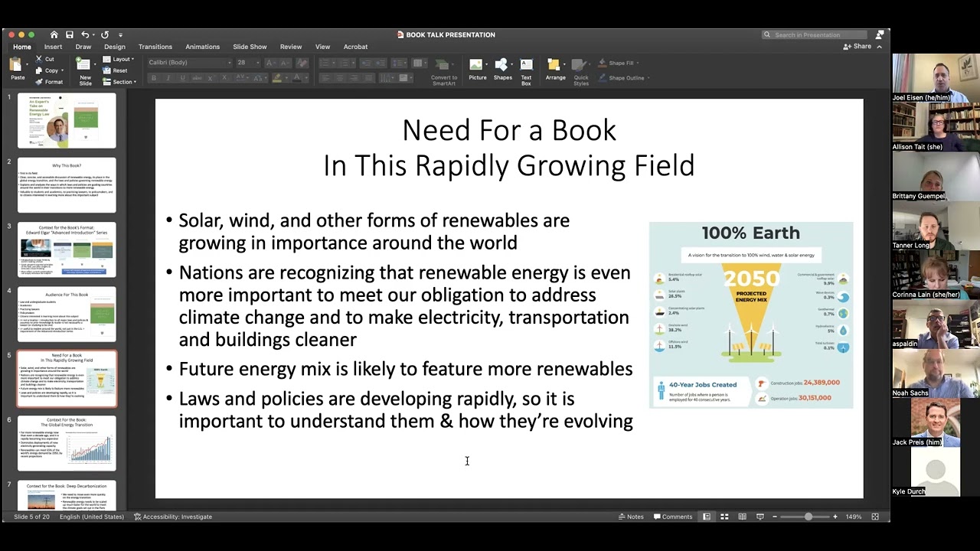
Task: Open the Quick Access toolbar customization arrow
Action: (x=120, y=35)
